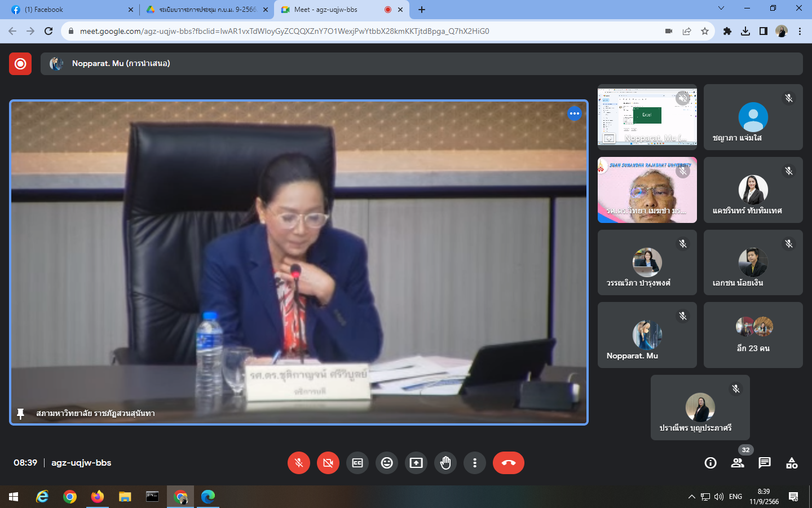812x508 pixels.
Task: Toggle the microphone mute button
Action: (x=299, y=463)
